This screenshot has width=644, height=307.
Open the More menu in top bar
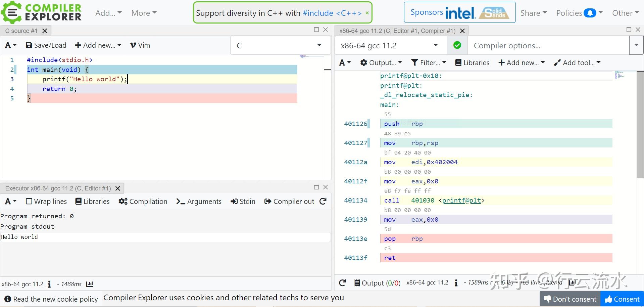click(x=144, y=13)
